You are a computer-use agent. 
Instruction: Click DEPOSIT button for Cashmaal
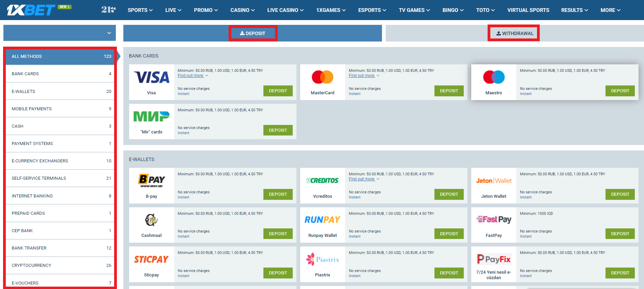(278, 234)
